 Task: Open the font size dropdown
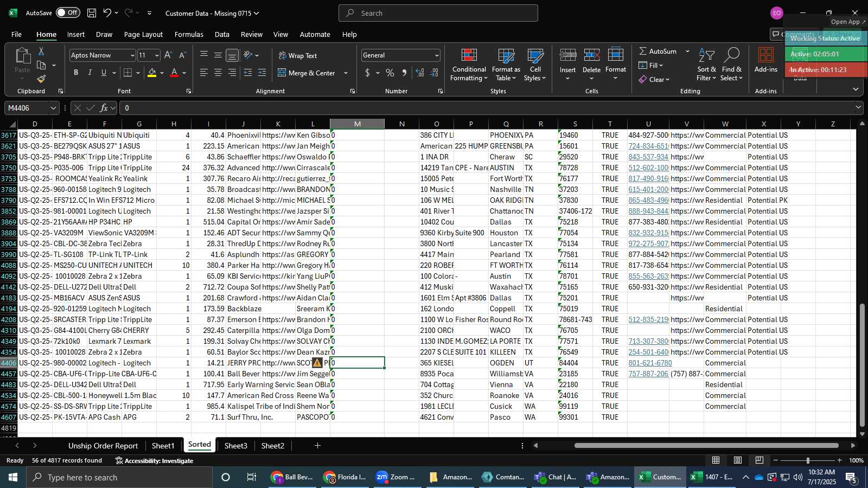[157, 55]
